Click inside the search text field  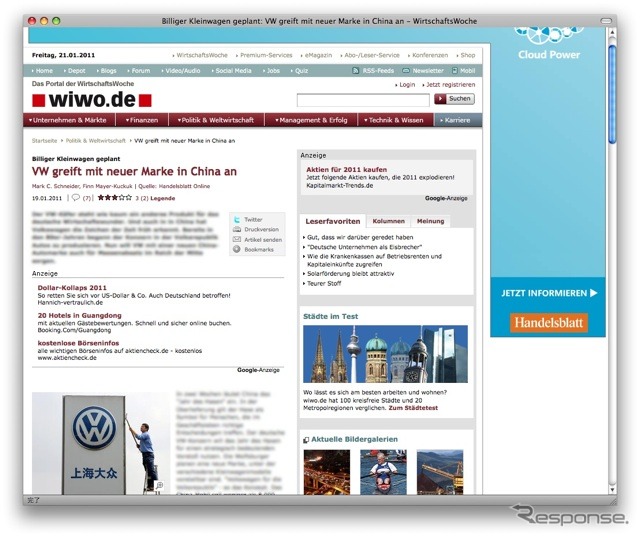click(x=363, y=100)
